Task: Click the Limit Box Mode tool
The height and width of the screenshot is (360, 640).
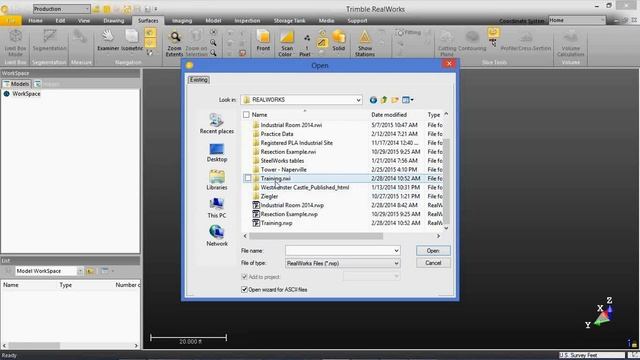Action: [x=16, y=44]
